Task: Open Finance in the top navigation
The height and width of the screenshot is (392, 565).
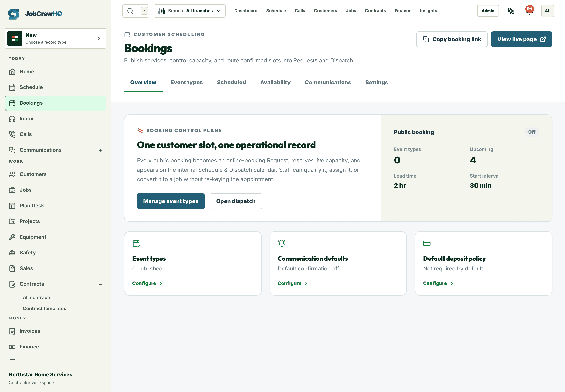Action: [403, 11]
